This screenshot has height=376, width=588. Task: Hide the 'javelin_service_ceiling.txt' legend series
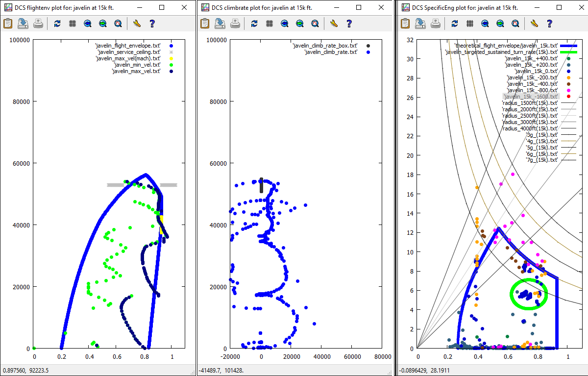[x=129, y=52]
